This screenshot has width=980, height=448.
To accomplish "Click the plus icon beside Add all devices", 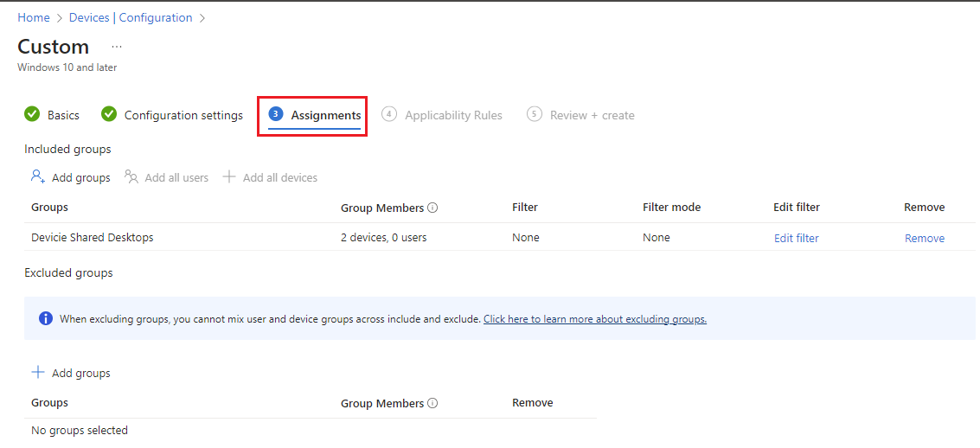I will pyautogui.click(x=229, y=177).
